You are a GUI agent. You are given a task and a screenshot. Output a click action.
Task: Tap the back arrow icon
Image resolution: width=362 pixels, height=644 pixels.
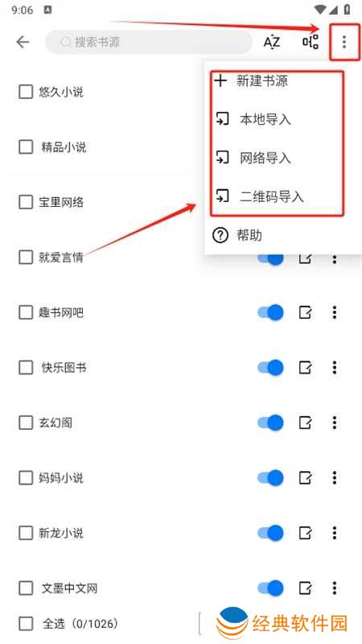click(23, 42)
